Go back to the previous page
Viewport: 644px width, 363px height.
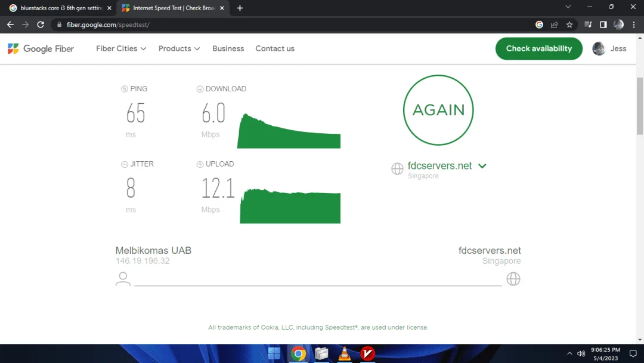tap(10, 24)
